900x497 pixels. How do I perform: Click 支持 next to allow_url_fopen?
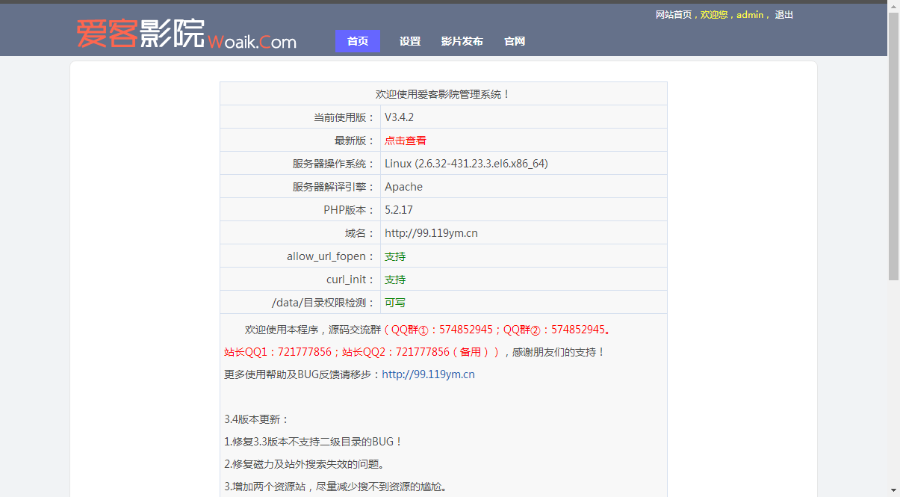point(395,257)
